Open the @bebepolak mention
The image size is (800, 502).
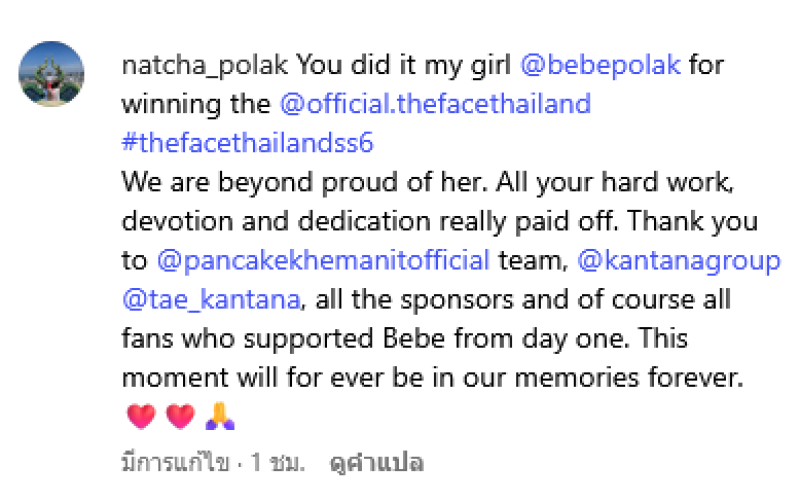click(599, 66)
